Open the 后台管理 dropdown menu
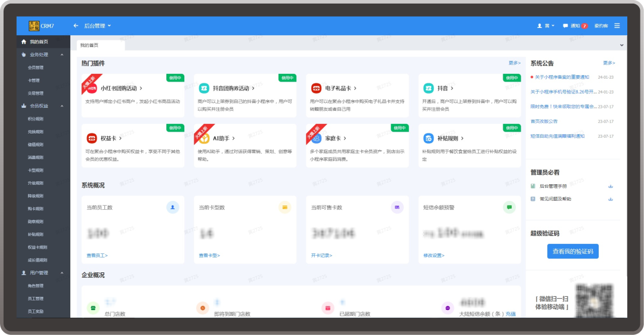 [97, 26]
